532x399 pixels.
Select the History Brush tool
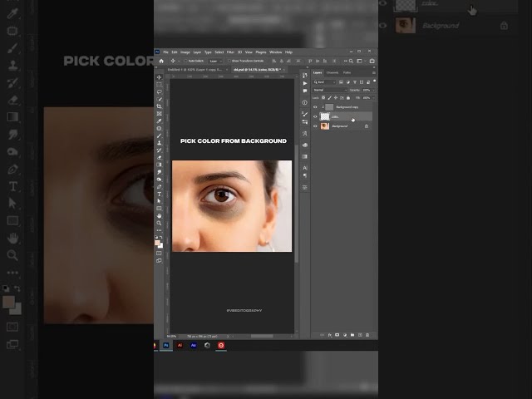pyautogui.click(x=159, y=150)
